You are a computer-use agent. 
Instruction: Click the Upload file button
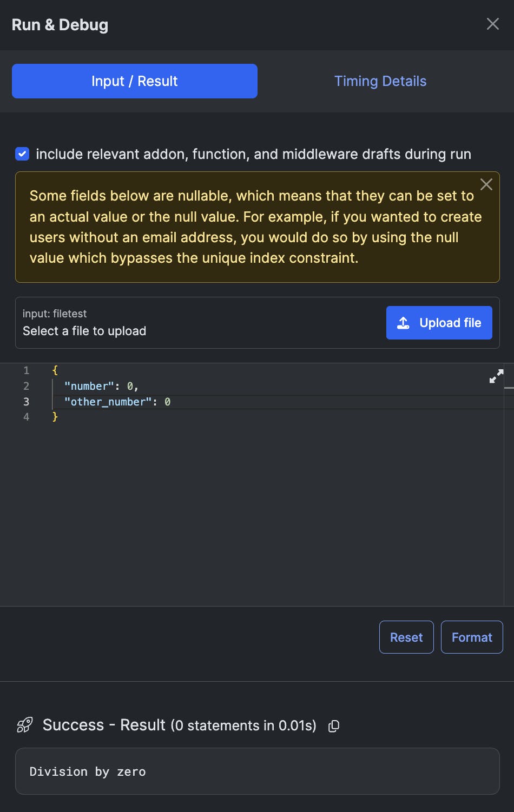point(439,323)
